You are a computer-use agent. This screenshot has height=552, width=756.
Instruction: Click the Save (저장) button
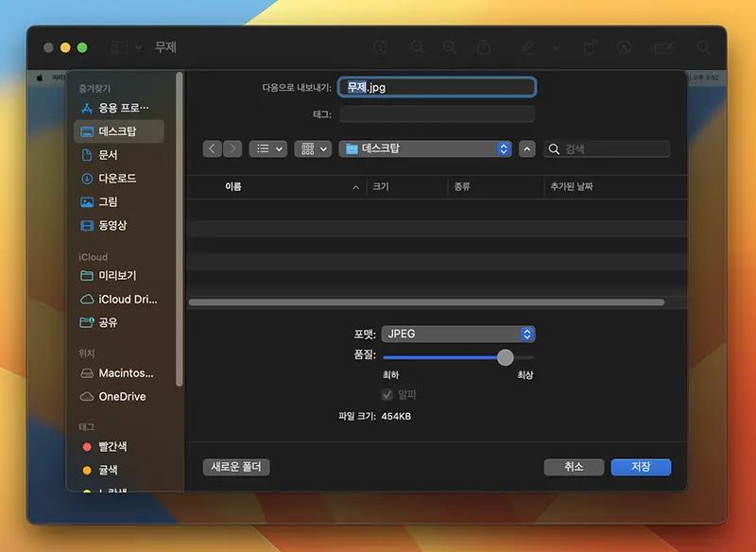tap(641, 467)
